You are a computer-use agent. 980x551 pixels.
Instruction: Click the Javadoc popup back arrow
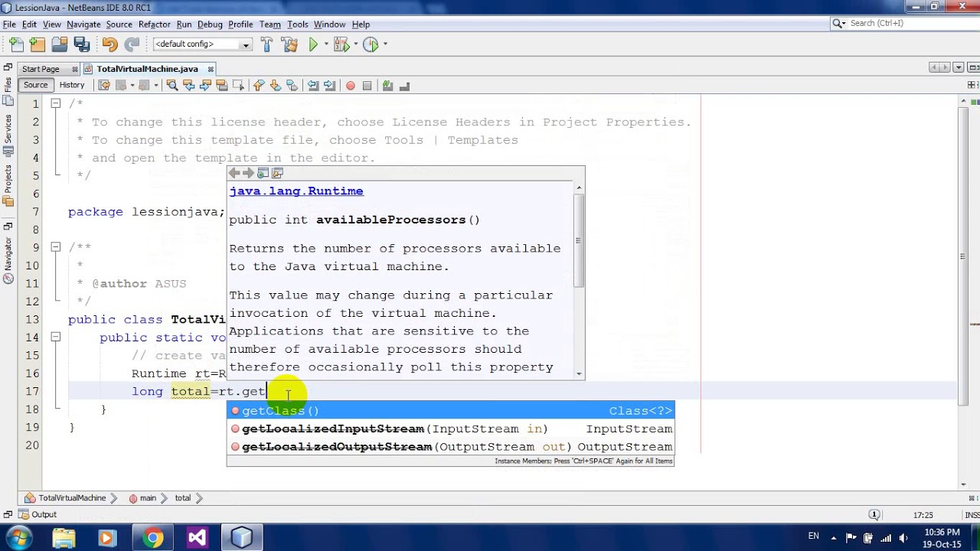[x=234, y=174]
